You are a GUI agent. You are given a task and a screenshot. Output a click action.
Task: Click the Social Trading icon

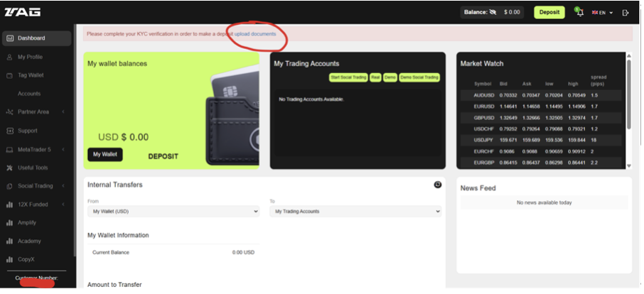point(10,186)
